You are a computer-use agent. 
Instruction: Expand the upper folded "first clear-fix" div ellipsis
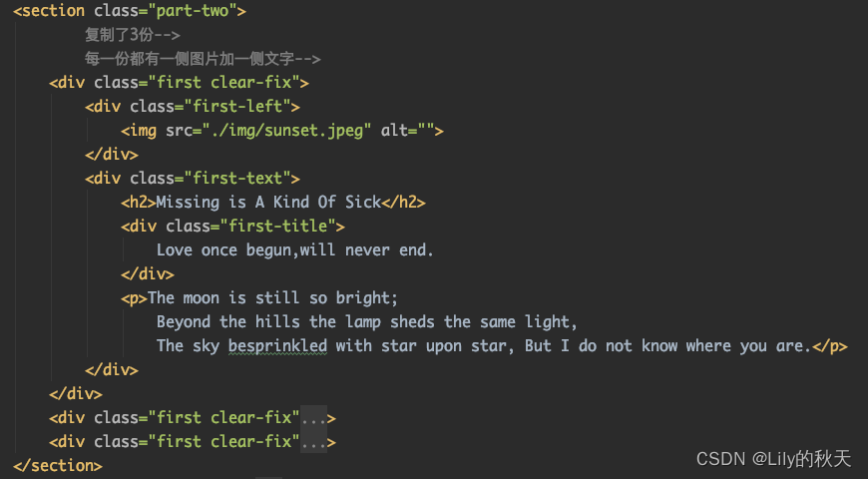pyautogui.click(x=313, y=417)
